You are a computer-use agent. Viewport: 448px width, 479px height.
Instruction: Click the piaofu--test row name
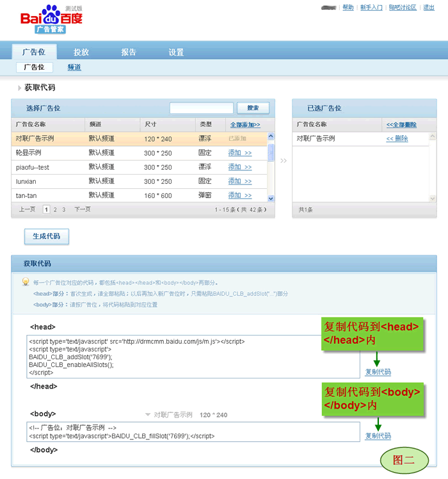click(33, 167)
